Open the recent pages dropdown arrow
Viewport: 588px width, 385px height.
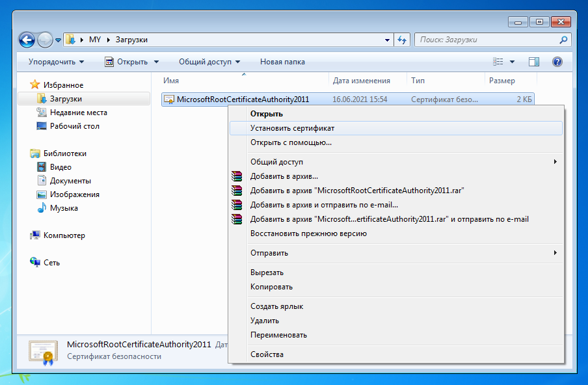58,40
